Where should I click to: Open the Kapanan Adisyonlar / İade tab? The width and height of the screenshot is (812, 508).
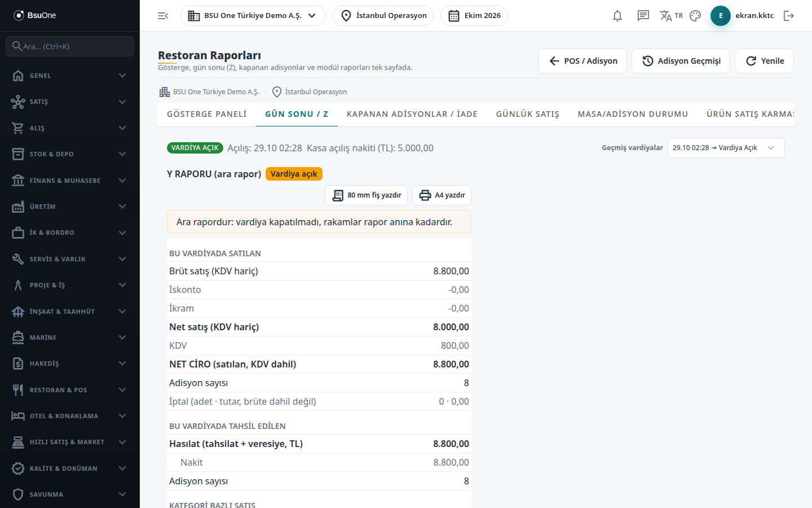412,114
